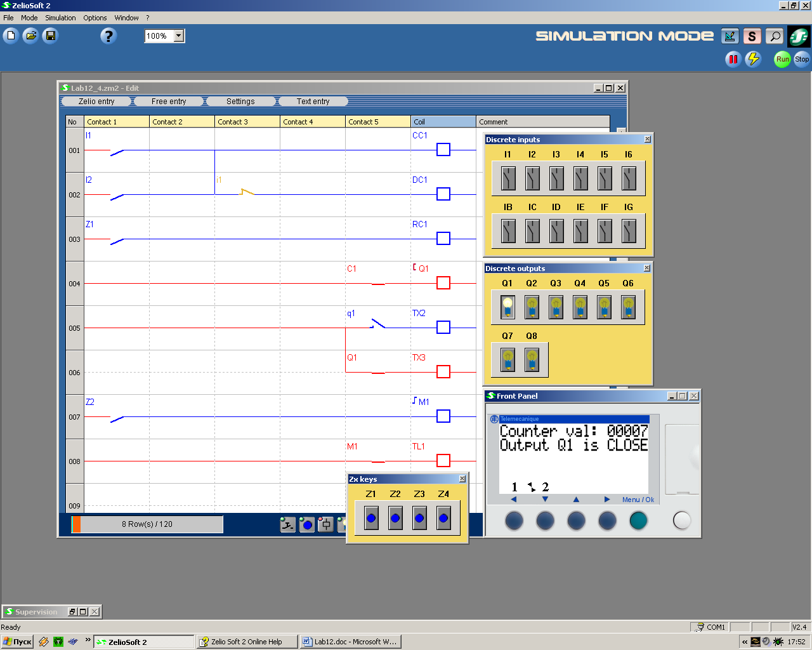The height and width of the screenshot is (650, 812).
Task: Click the Q8 output lamp
Action: (x=532, y=360)
